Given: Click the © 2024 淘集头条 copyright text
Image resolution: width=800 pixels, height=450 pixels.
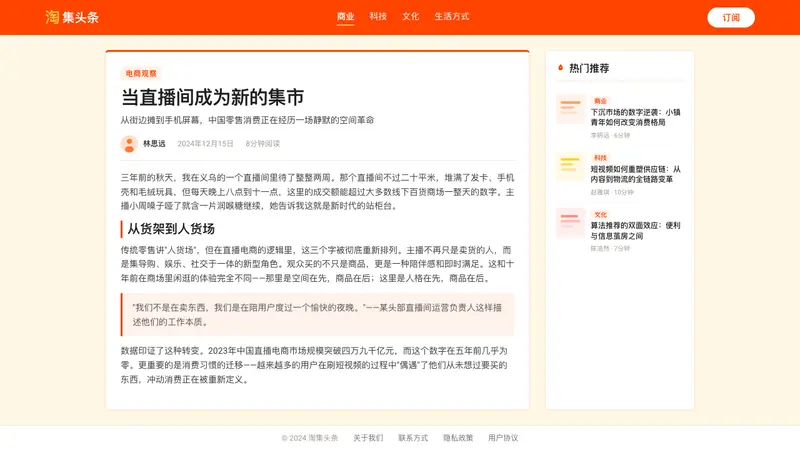Looking at the screenshot, I should click(310, 438).
